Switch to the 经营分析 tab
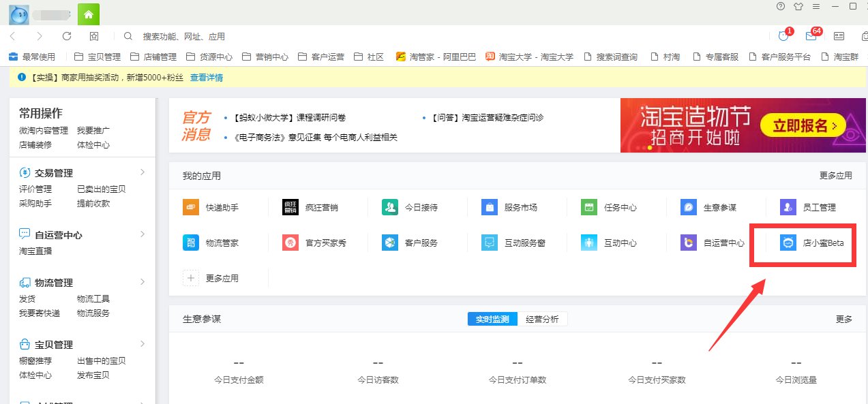This screenshot has width=868, height=404. 543,318
